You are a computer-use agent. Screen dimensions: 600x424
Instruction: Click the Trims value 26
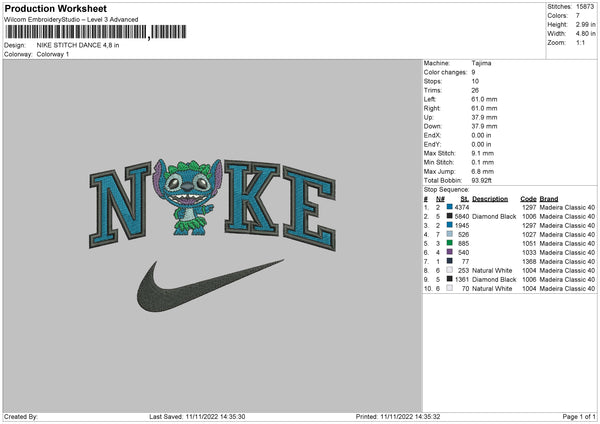tap(475, 90)
